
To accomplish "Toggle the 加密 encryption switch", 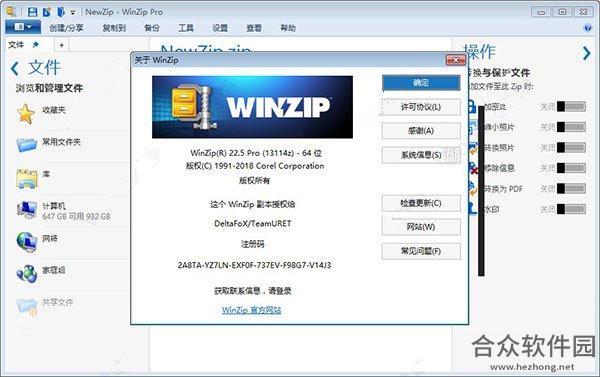I will [571, 106].
